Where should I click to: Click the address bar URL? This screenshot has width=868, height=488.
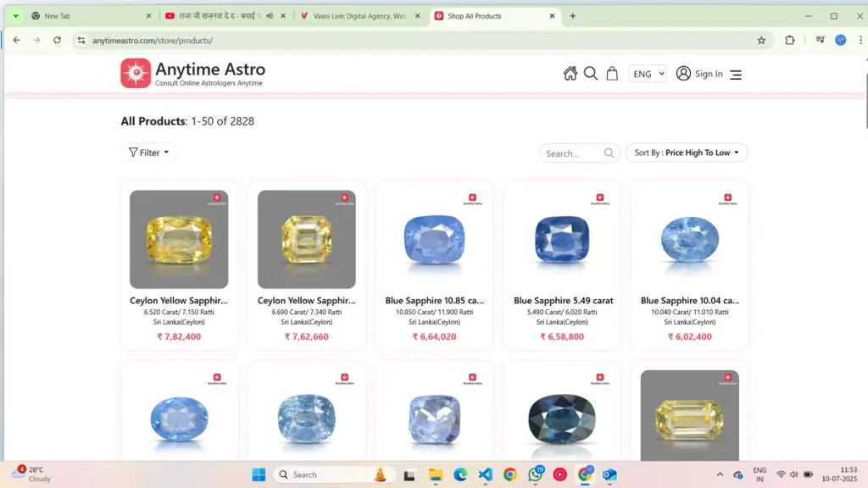pyautogui.click(x=153, y=41)
